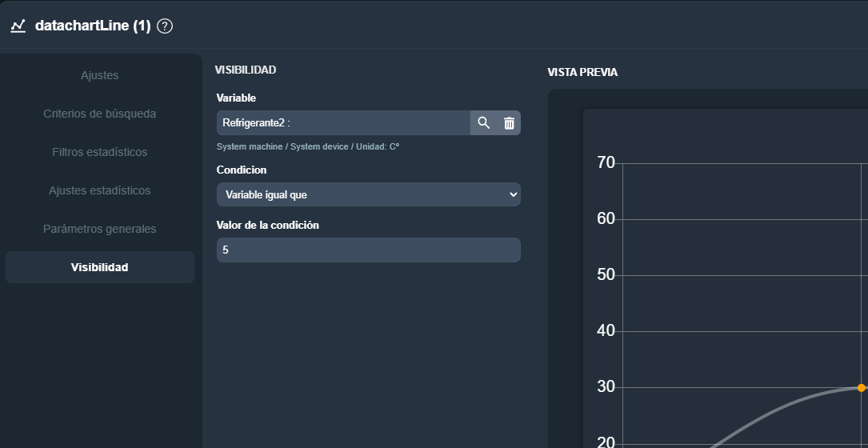Viewport: 868px width, 448px height.
Task: Click the datachartLine (1) title
Action: (93, 26)
